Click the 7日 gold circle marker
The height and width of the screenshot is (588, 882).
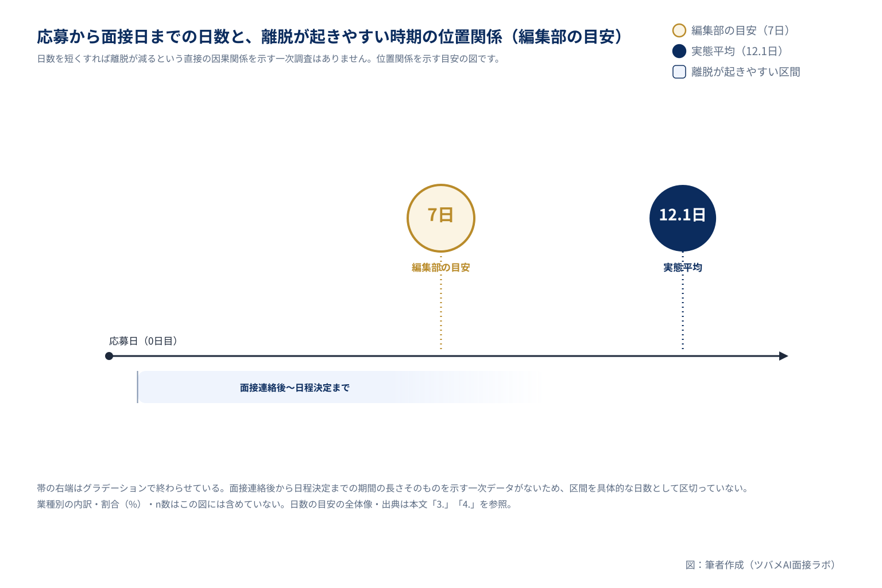click(x=441, y=218)
